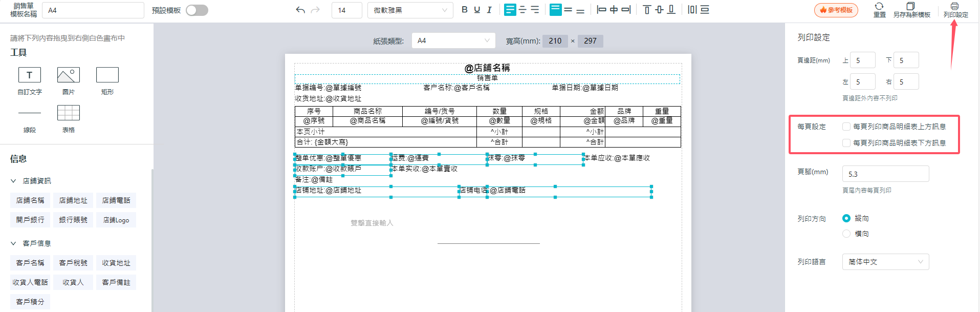980x312 pixels.
Task: Toggle underline text formatting
Action: [477, 10]
